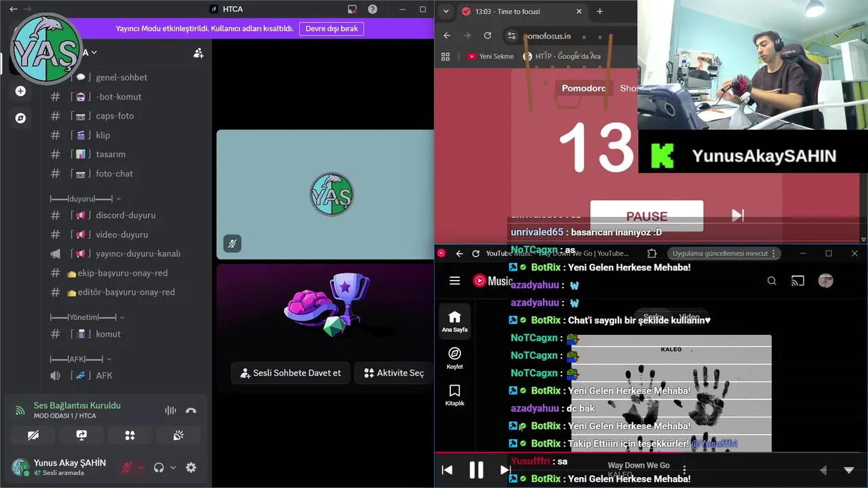The image size is (868, 488).
Task: Open soundboard icon in Discord voice panel
Action: click(x=178, y=435)
